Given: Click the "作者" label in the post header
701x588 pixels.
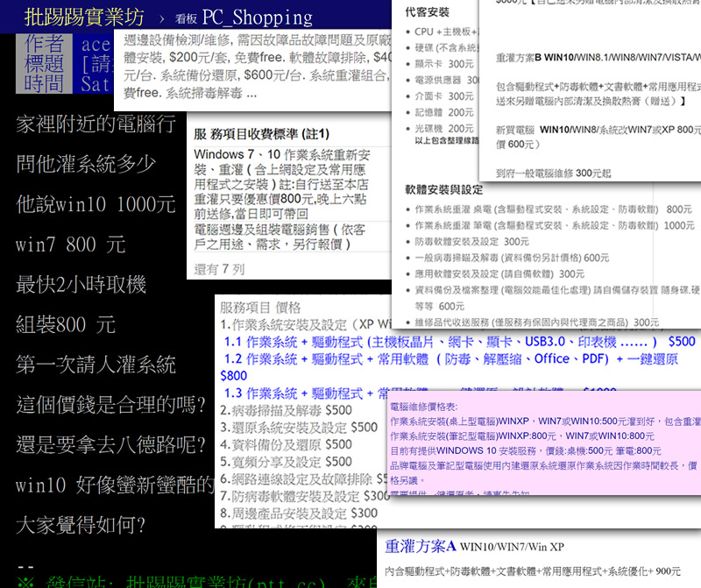Looking at the screenshot, I should coord(44,44).
